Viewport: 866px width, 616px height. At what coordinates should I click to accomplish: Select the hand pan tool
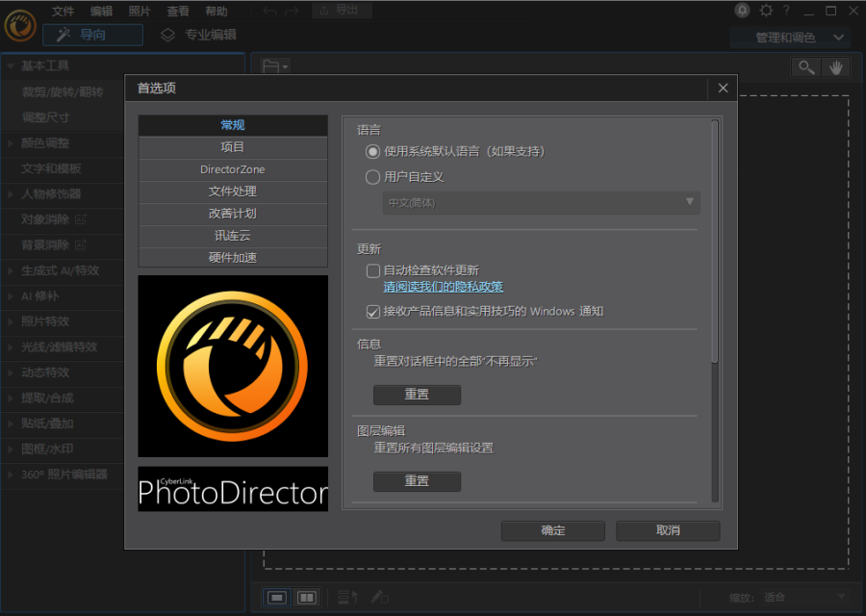[835, 67]
